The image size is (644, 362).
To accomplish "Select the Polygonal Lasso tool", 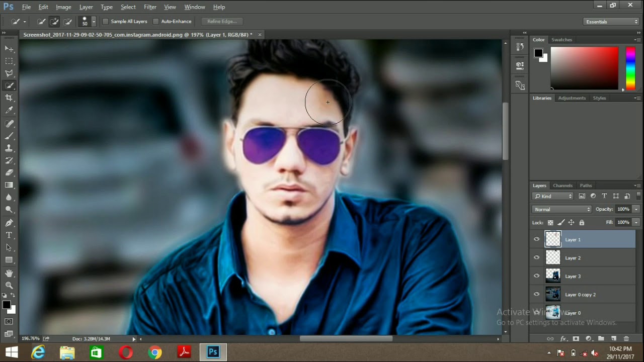I will coord(9,73).
